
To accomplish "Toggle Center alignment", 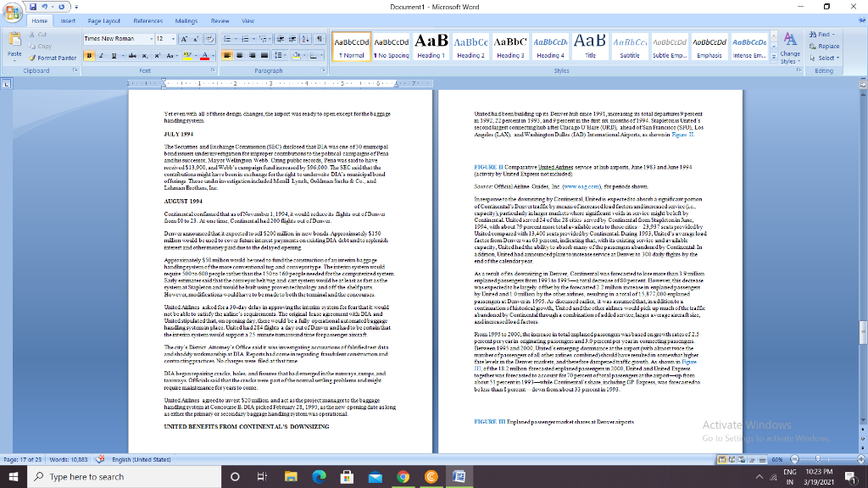I will point(240,56).
